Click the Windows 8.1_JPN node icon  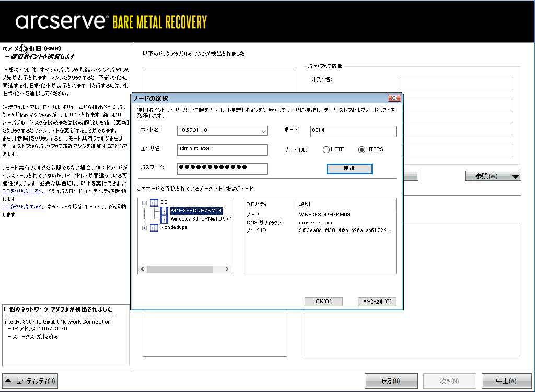click(x=164, y=219)
